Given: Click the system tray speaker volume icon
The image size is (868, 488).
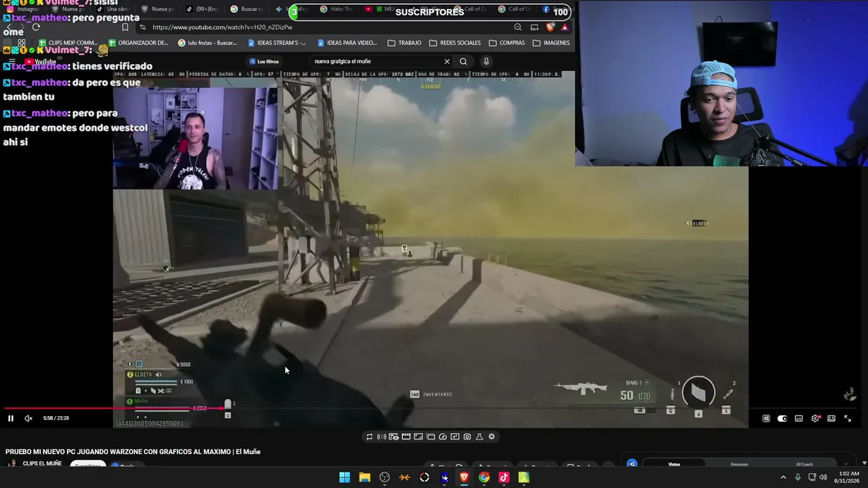Looking at the screenshot, I should (823, 477).
